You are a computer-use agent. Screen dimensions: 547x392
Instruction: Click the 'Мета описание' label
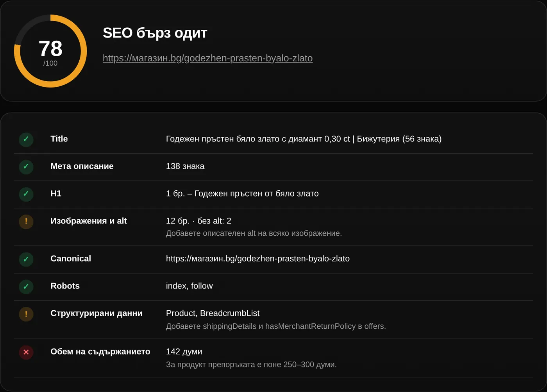pos(82,166)
